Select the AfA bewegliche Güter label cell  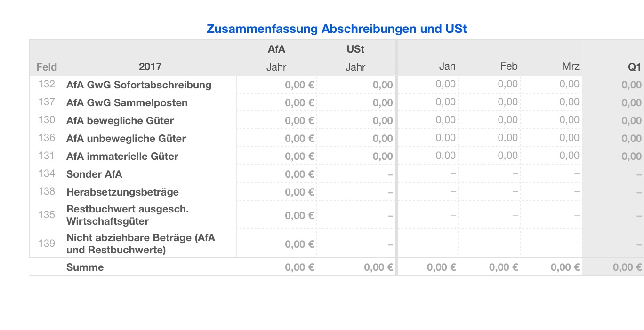[120, 121]
